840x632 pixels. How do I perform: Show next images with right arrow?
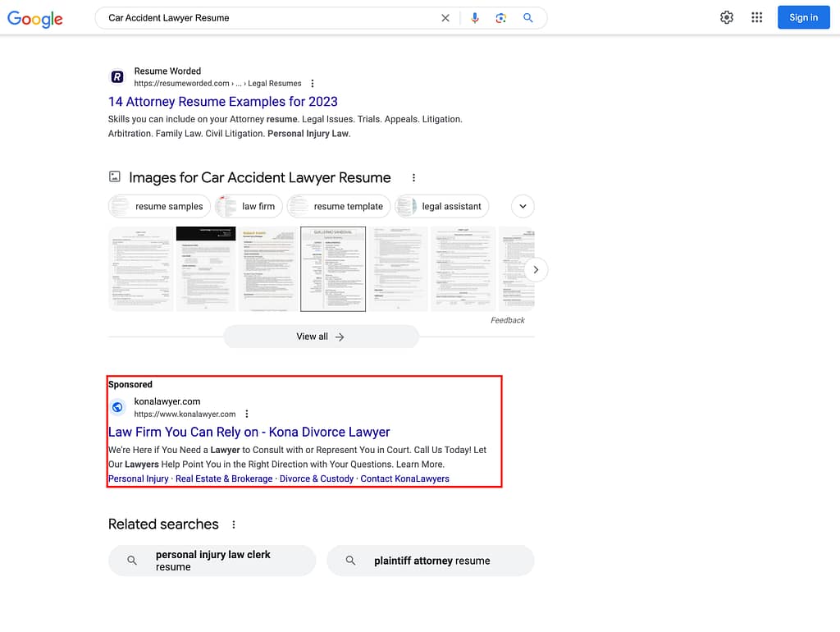click(536, 270)
